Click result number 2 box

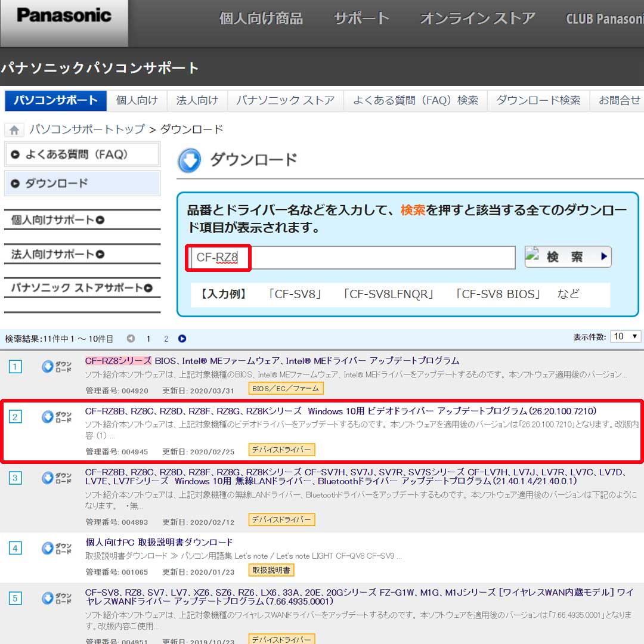(x=15, y=417)
